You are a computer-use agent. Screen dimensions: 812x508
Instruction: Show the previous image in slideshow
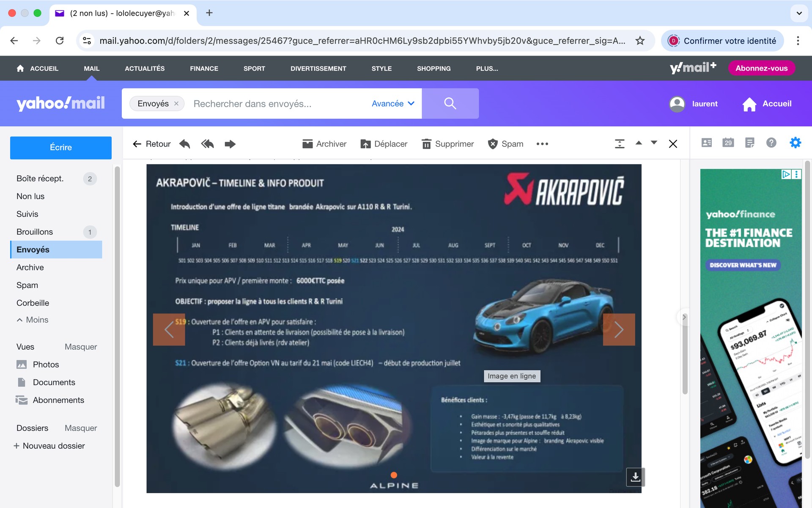(x=169, y=329)
